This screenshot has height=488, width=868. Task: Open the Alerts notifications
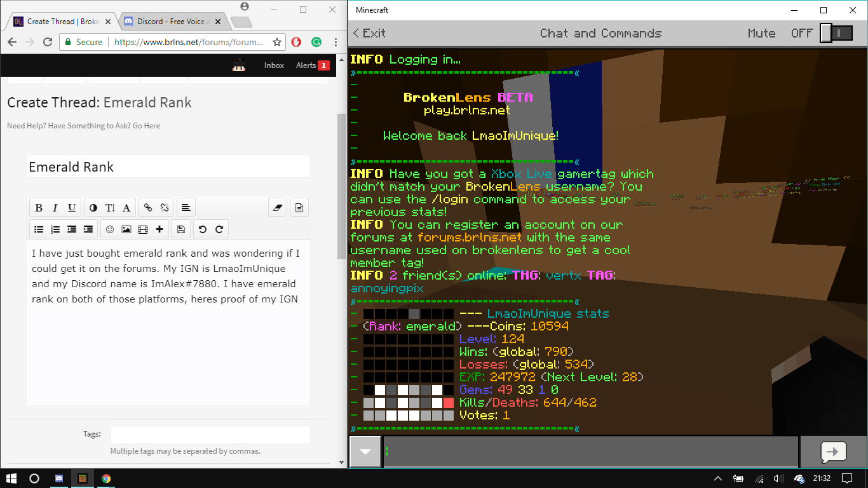pos(313,65)
